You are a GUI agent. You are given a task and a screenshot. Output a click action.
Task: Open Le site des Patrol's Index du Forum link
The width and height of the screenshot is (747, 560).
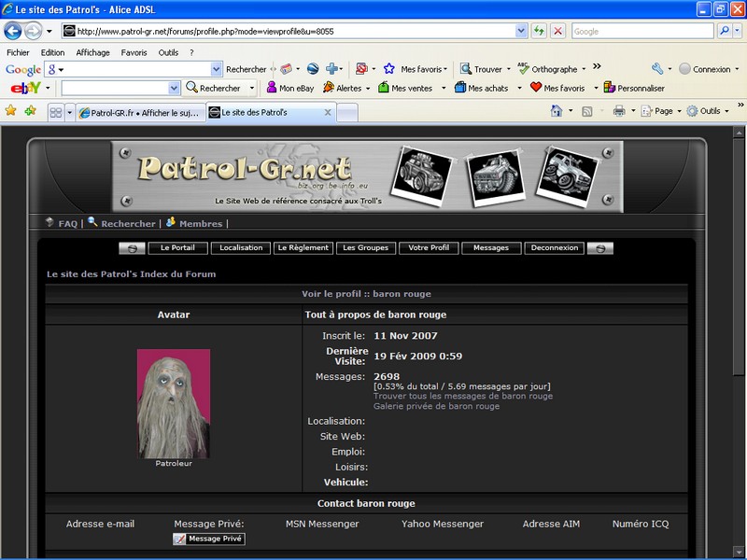[131, 274]
